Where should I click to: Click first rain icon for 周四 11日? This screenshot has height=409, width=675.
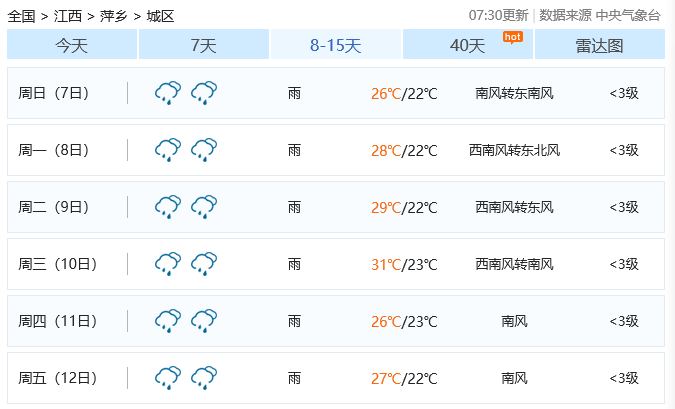(168, 321)
